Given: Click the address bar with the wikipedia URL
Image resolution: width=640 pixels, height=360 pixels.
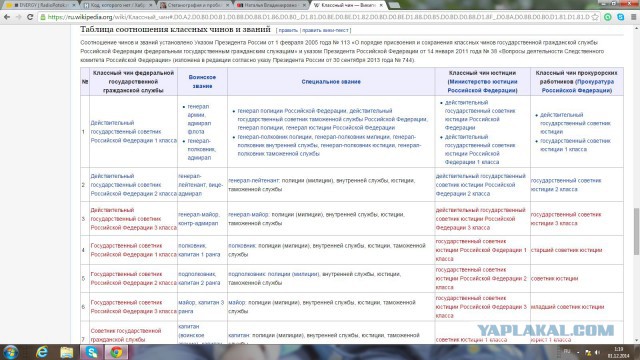Looking at the screenshot, I should tap(318, 17).
